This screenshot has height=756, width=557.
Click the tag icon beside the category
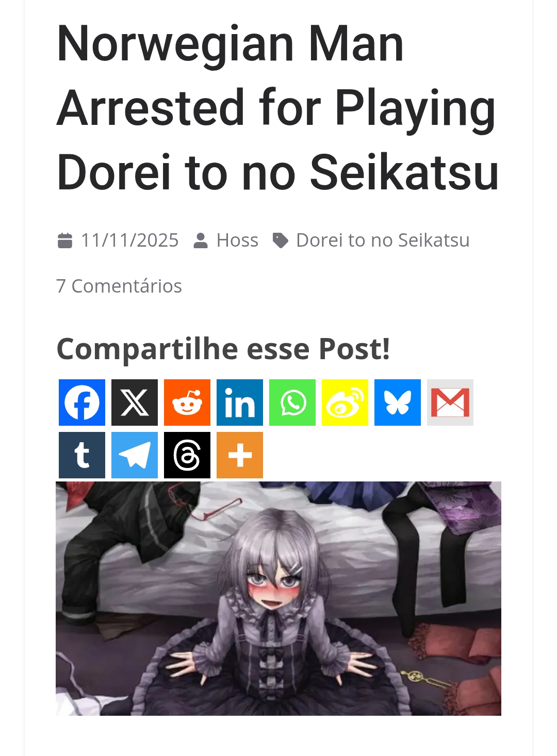point(280,240)
